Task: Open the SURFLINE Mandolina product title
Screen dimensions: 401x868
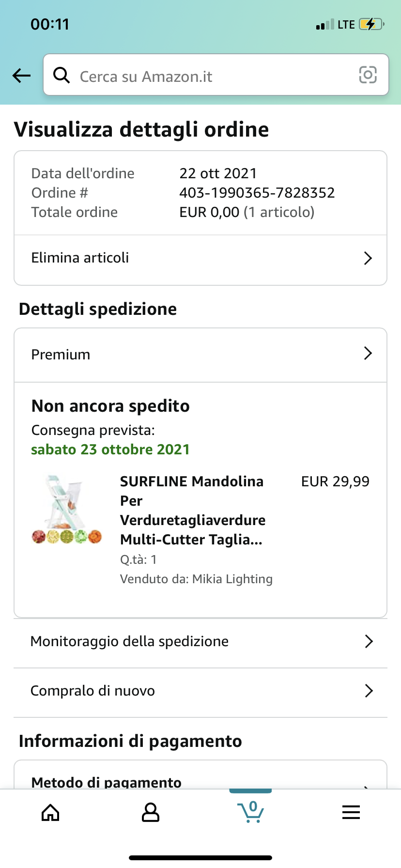Action: pos(193,510)
